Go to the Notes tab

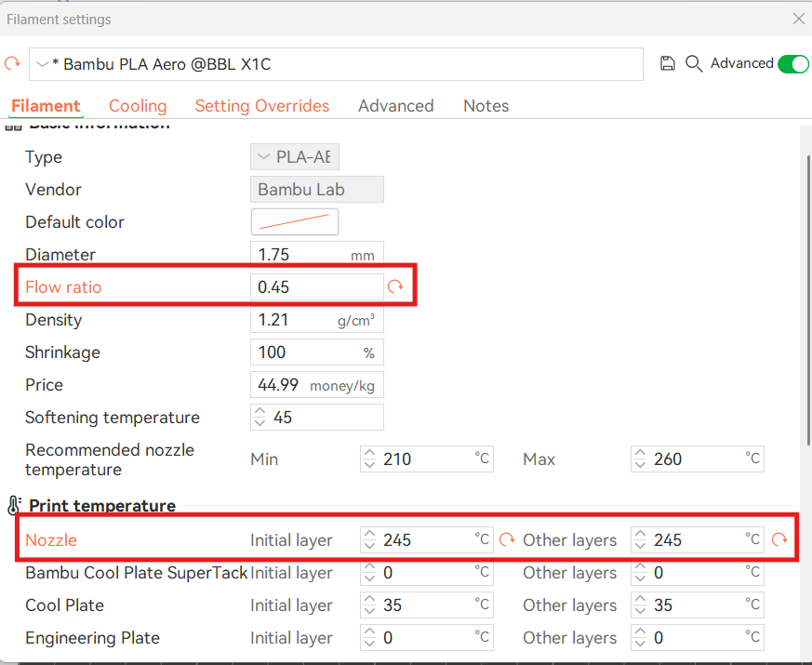tap(486, 106)
